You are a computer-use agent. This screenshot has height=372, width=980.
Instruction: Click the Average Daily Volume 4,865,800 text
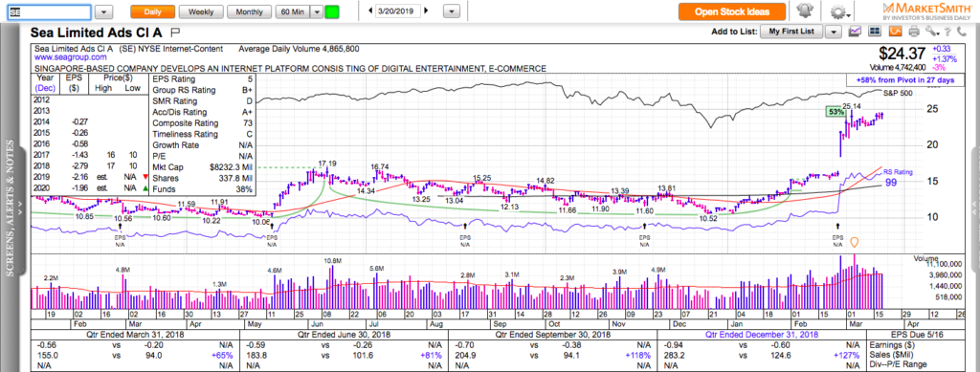click(299, 48)
